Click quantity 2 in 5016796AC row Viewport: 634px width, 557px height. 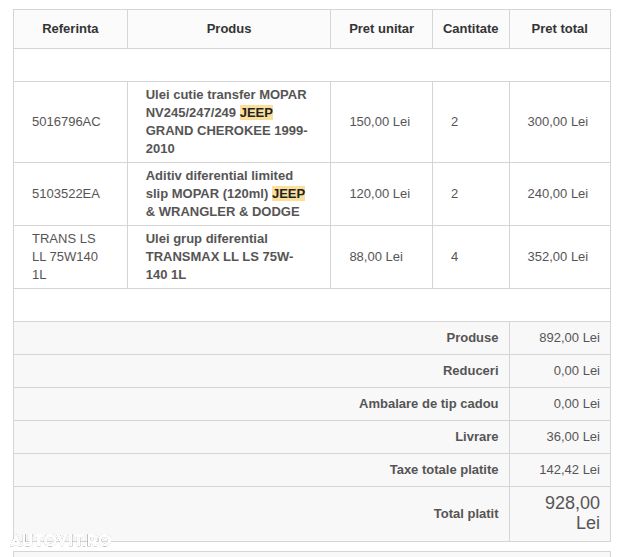454,122
